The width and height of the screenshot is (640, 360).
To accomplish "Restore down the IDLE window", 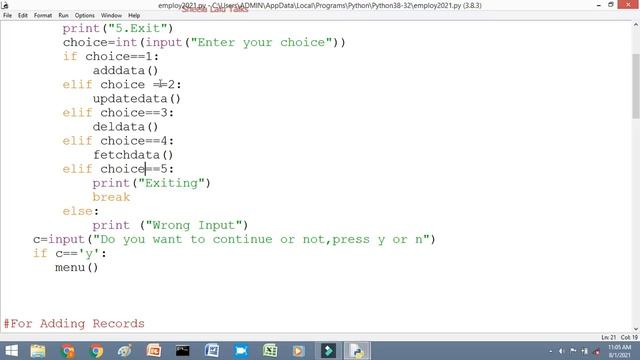I will (611, 5).
